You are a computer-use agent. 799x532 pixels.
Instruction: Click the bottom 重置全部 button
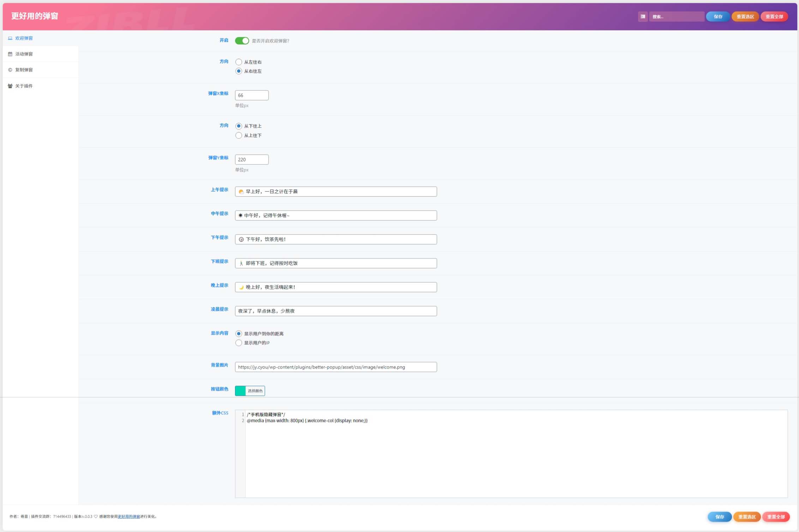click(x=776, y=517)
